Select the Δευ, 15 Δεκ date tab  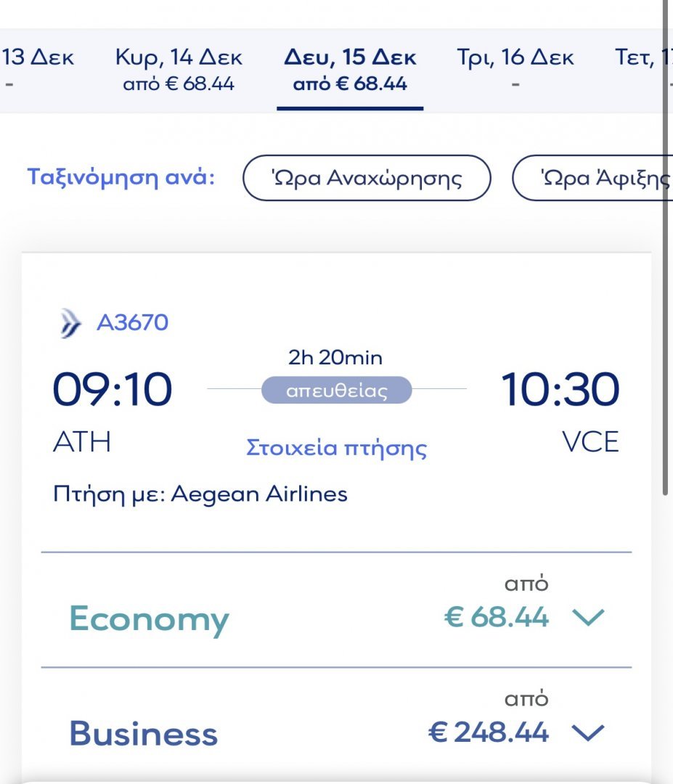(350, 70)
